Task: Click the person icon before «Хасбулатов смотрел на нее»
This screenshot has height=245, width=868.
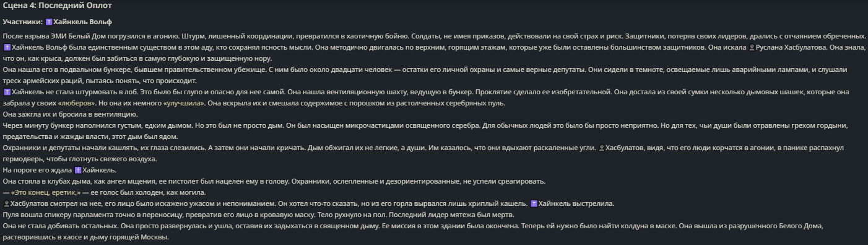Action: pyautogui.click(x=7, y=203)
